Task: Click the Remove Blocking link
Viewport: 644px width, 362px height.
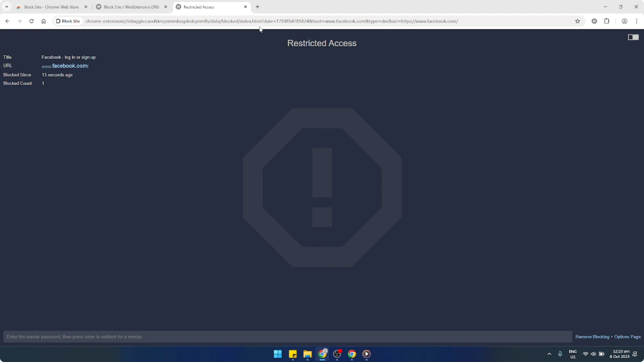Action: pos(592,337)
